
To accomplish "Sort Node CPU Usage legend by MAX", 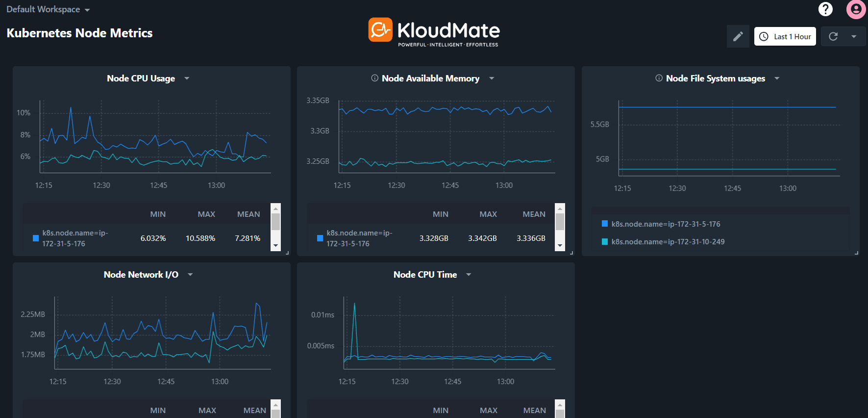I will pos(206,214).
